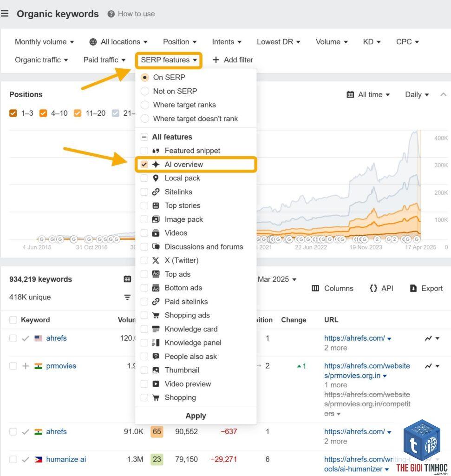Toggle the 4–10 positions checkbox

(43, 113)
